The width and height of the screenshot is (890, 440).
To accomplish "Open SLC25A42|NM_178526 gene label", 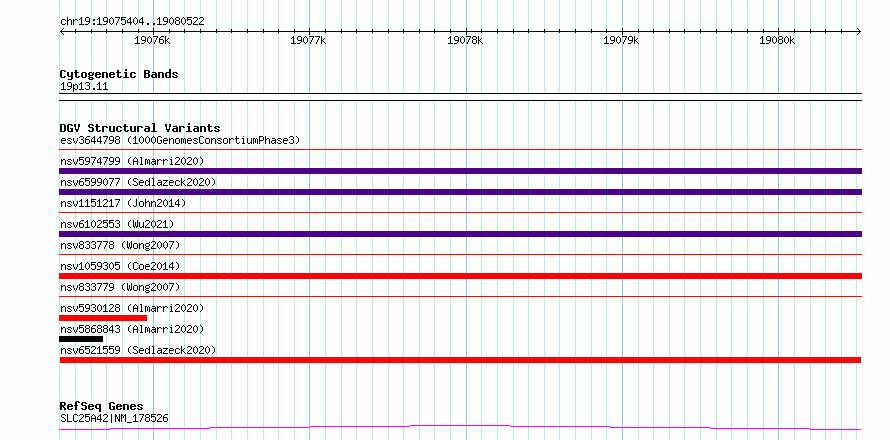I will click(114, 419).
